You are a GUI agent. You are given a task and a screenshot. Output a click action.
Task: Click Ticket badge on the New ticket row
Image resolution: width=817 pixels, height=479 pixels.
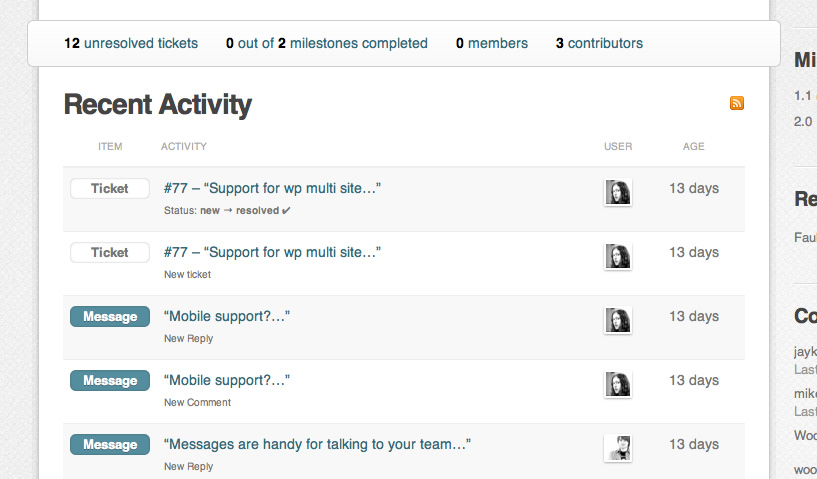tap(110, 253)
